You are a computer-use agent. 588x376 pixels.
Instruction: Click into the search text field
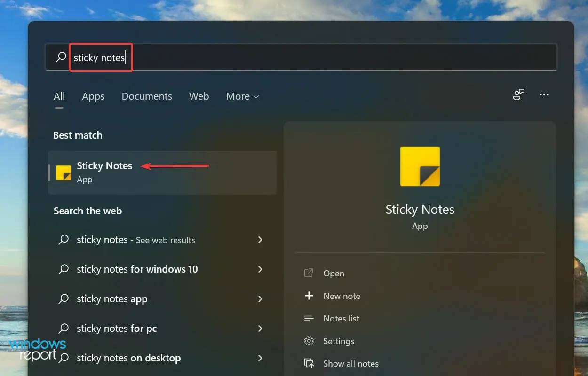click(329, 57)
